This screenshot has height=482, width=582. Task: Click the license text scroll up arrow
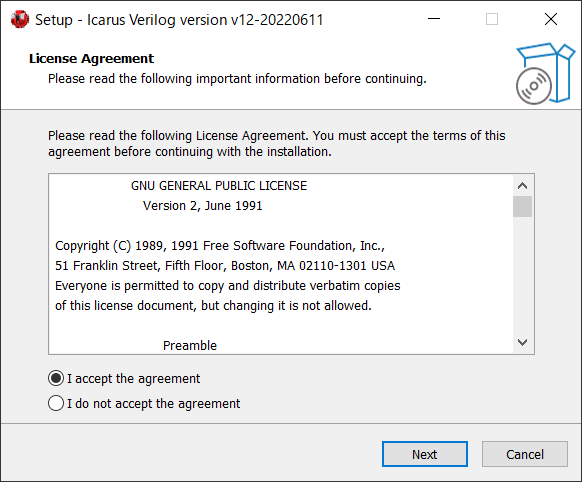(x=522, y=186)
